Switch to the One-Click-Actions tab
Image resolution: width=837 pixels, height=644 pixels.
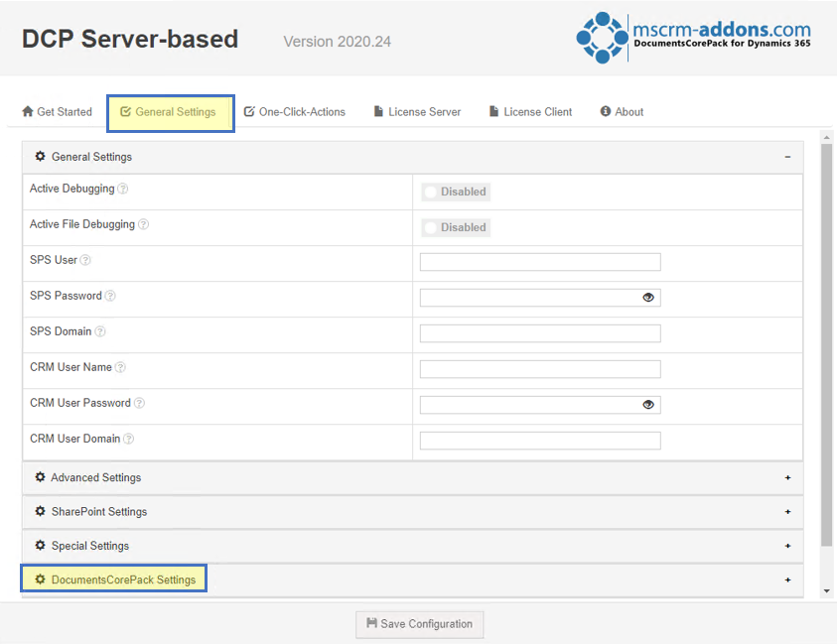click(x=295, y=112)
